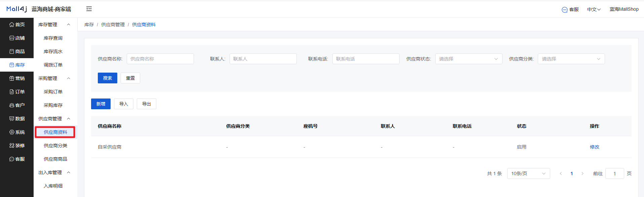Click 库存 in the breadcrumb

coord(89,25)
